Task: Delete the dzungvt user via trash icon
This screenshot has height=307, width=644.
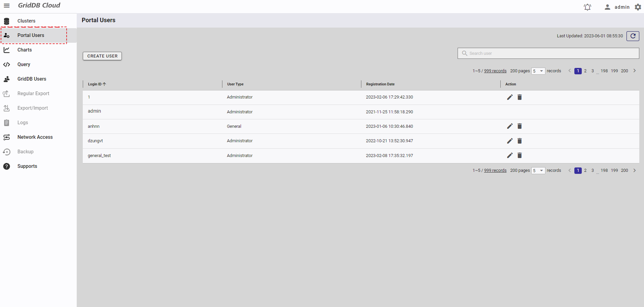Action: click(x=520, y=141)
